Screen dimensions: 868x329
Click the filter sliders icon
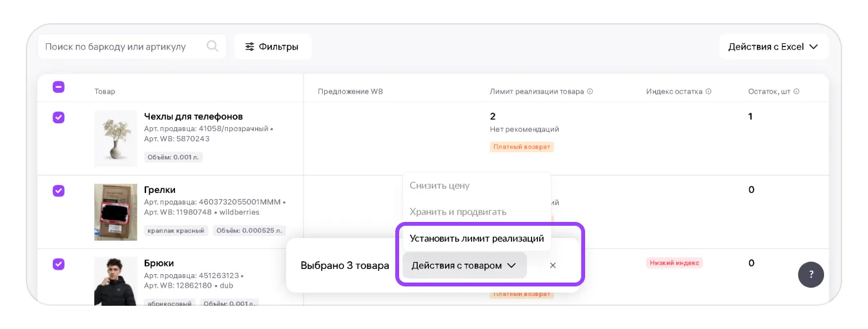click(249, 46)
